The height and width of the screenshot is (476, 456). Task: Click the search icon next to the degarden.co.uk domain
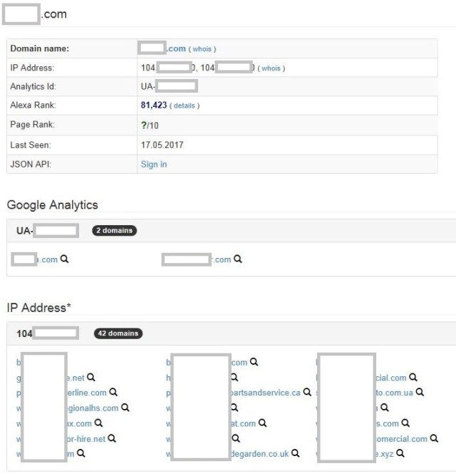pyautogui.click(x=295, y=452)
